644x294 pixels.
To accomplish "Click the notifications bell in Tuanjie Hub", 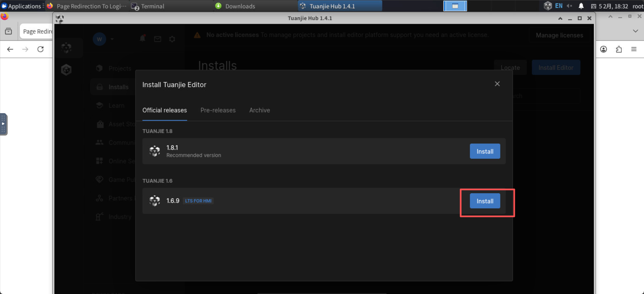I will (x=143, y=39).
